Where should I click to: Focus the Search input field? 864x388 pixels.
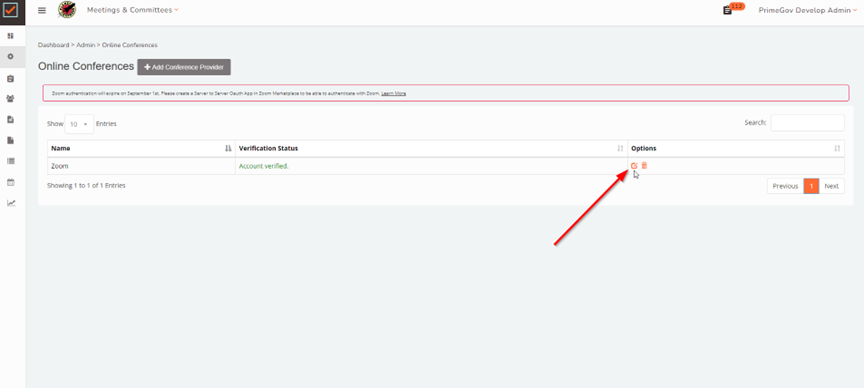(x=807, y=123)
